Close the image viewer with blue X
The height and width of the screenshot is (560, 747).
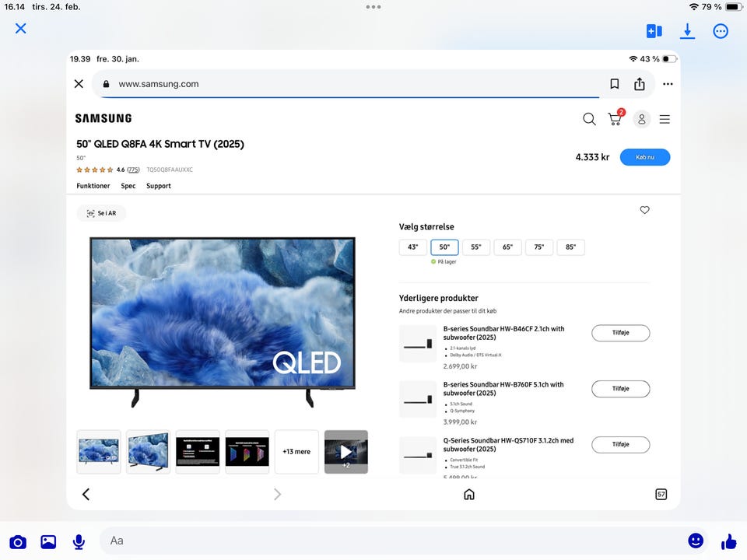[x=21, y=29]
